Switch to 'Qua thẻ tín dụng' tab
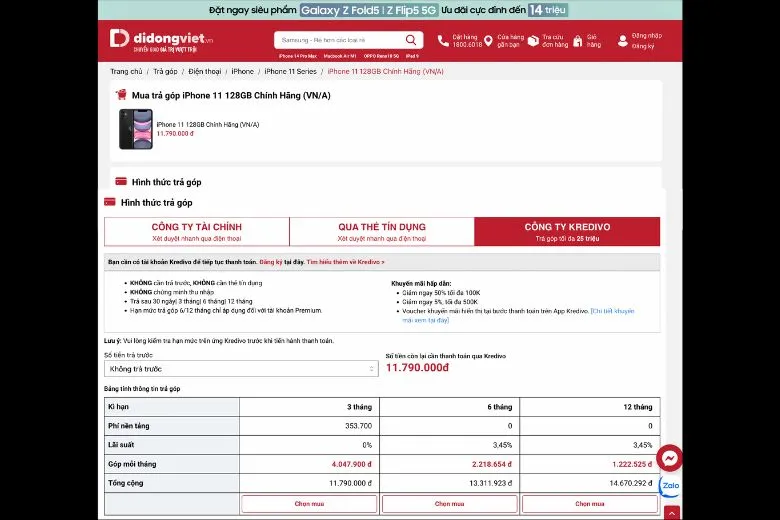The height and width of the screenshot is (520, 780). [x=381, y=231]
